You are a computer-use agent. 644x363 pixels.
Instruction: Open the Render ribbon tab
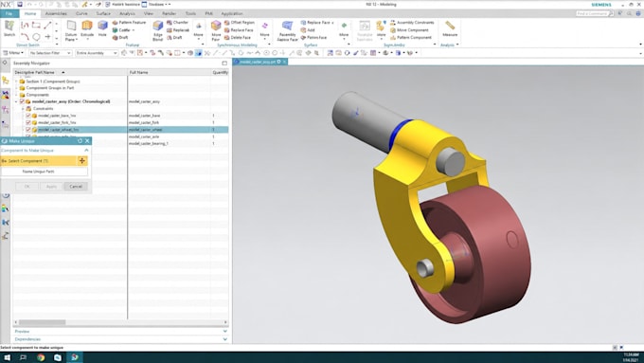(169, 13)
